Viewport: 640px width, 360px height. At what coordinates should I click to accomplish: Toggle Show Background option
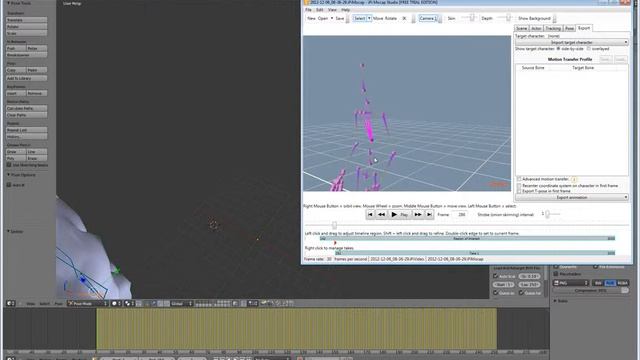point(534,18)
